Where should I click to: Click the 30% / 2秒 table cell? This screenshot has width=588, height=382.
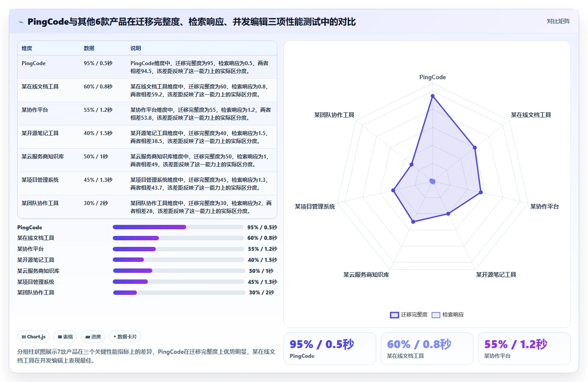pos(96,203)
